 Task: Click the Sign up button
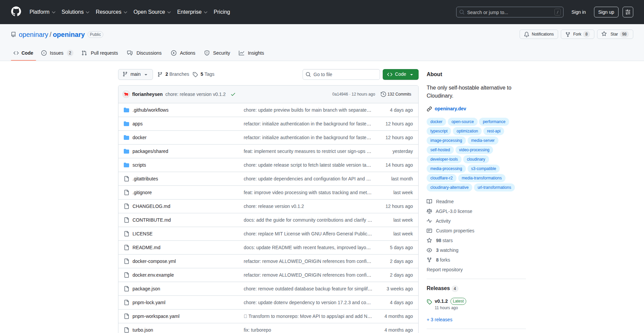pos(606,12)
